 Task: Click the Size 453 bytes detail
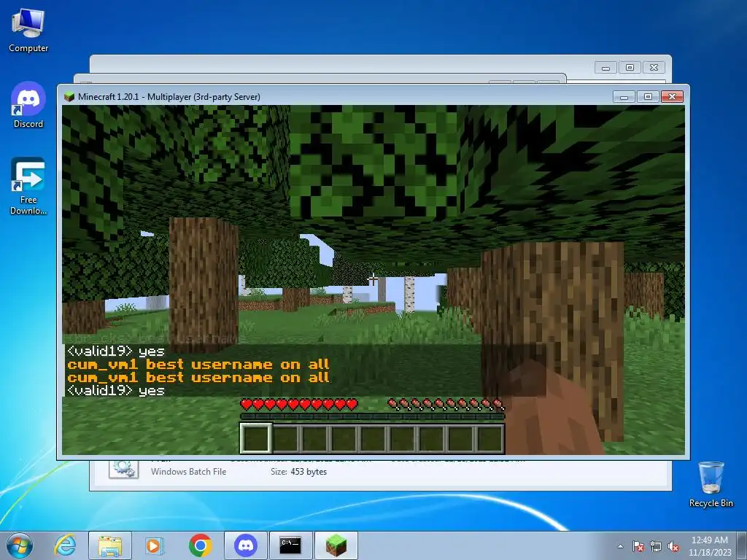coord(298,472)
